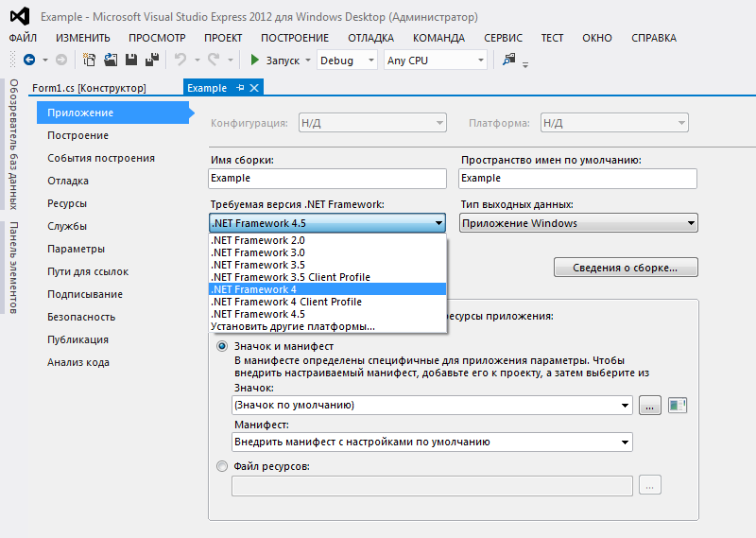Open the ОТЛАДКА menu
Image resolution: width=756 pixels, height=538 pixels.
click(370, 38)
